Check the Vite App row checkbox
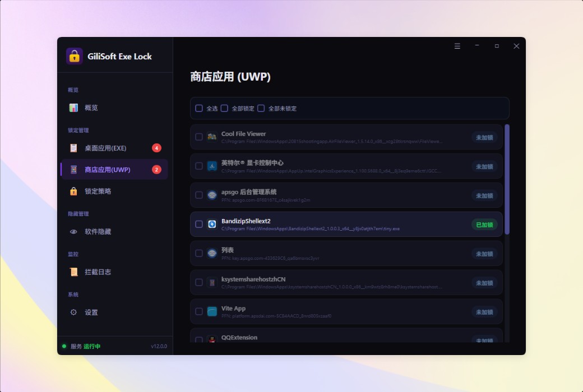Screen dimensions: 583x392 pyautogui.click(x=199, y=311)
